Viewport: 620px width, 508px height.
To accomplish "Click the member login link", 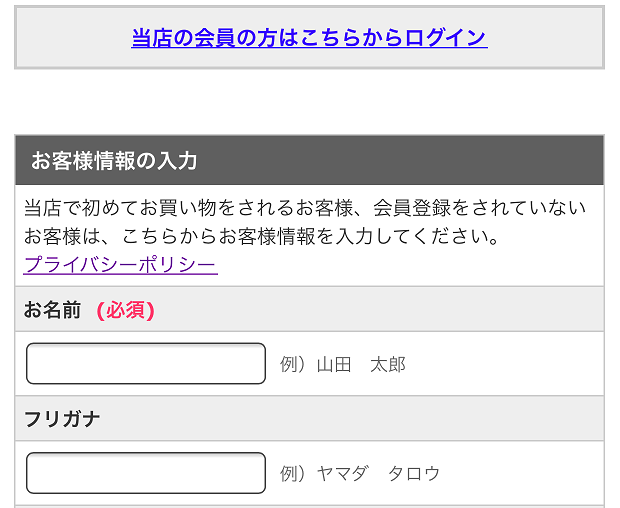I will click(309, 38).
